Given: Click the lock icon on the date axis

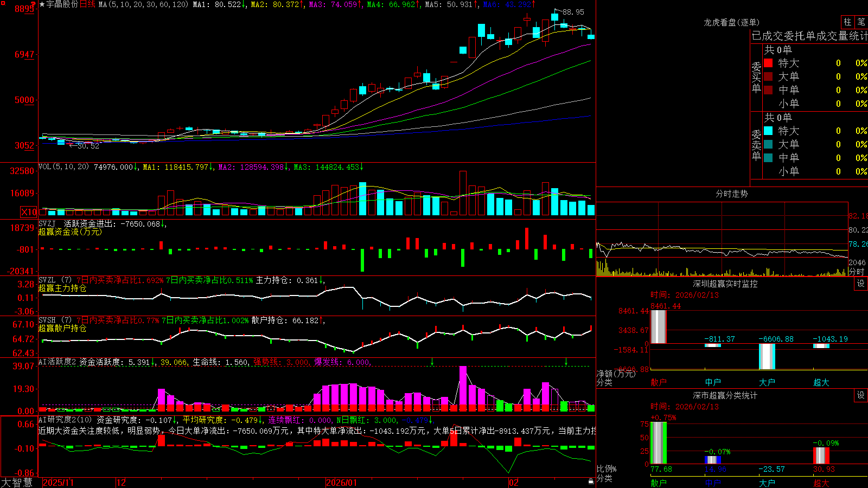Looking at the screenshot, I should pyautogui.click(x=591, y=481).
